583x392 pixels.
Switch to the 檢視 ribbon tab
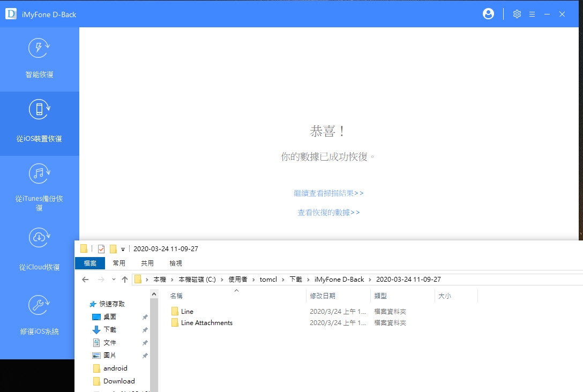pos(175,263)
